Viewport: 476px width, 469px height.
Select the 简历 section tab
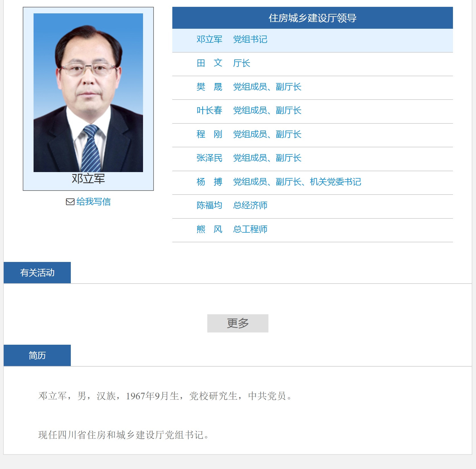(x=37, y=355)
